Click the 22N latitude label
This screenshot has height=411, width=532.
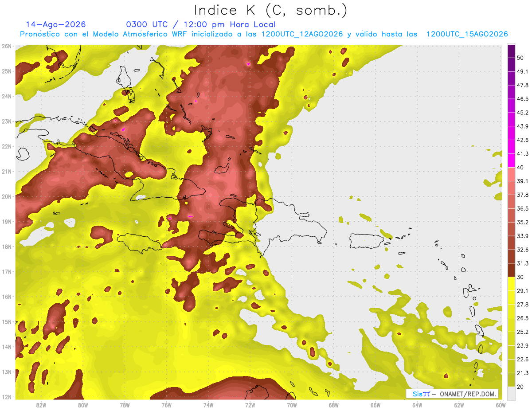pos(6,146)
